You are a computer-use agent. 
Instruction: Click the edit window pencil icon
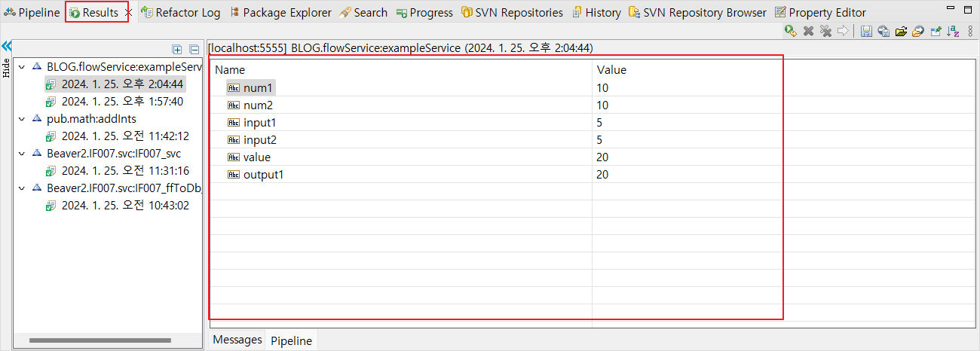(x=936, y=31)
